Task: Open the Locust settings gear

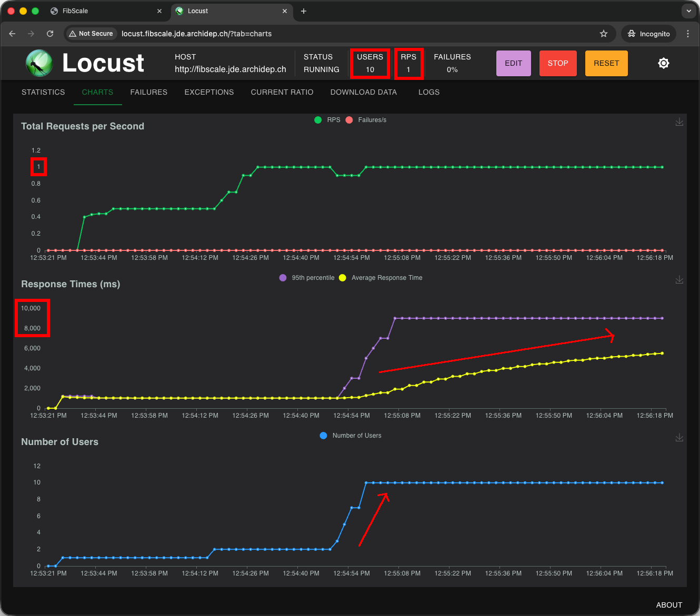Action: [x=664, y=63]
